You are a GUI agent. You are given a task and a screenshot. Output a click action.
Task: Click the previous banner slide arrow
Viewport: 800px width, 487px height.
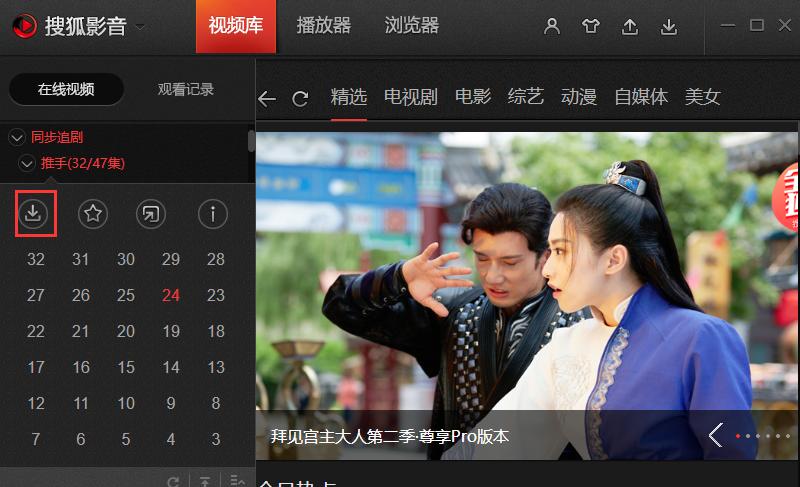point(716,435)
